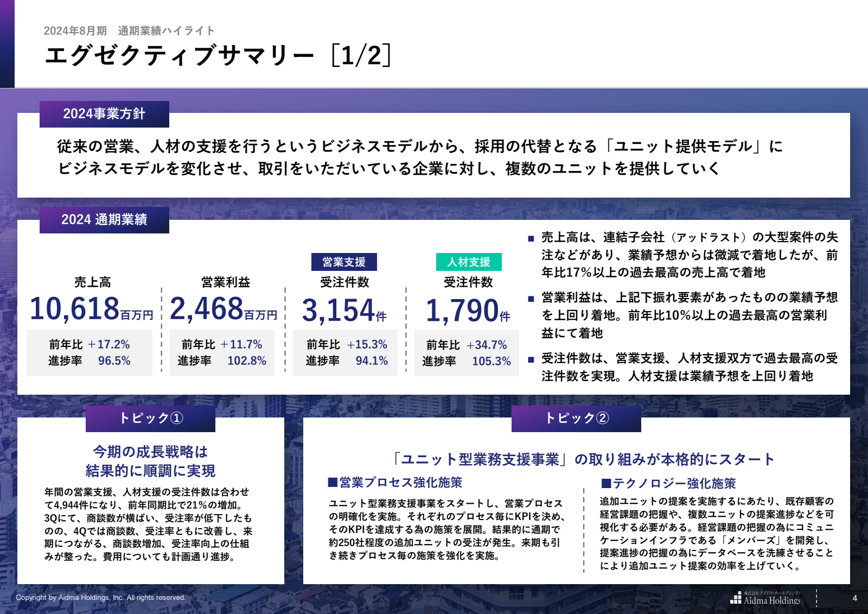Click the year-on-year value +17.2%
This screenshot has width=868, height=614.
point(108,345)
